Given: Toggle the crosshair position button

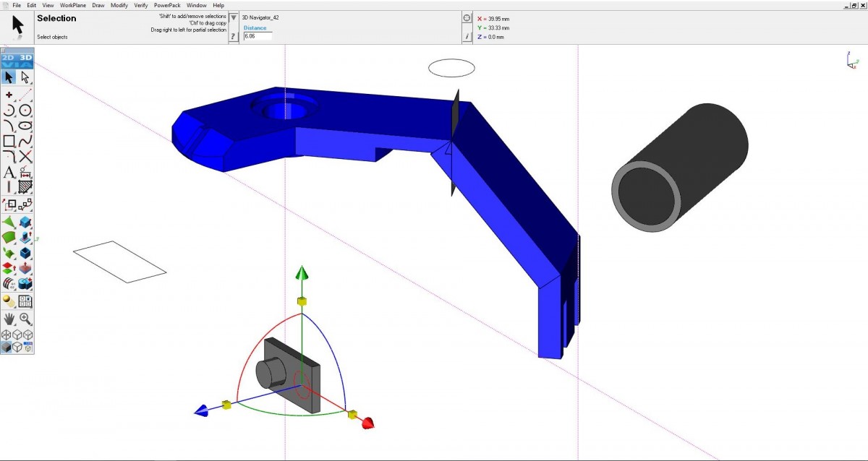Looking at the screenshot, I should pos(467,18).
